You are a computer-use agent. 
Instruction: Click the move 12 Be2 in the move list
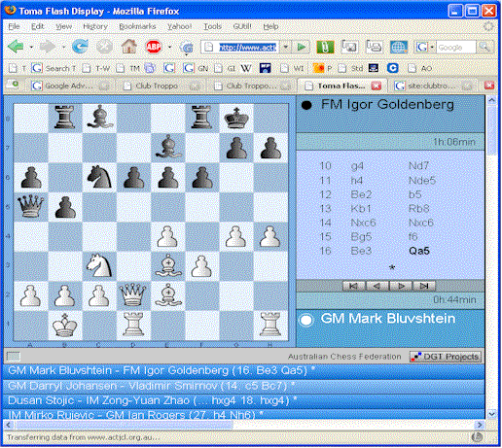click(361, 194)
